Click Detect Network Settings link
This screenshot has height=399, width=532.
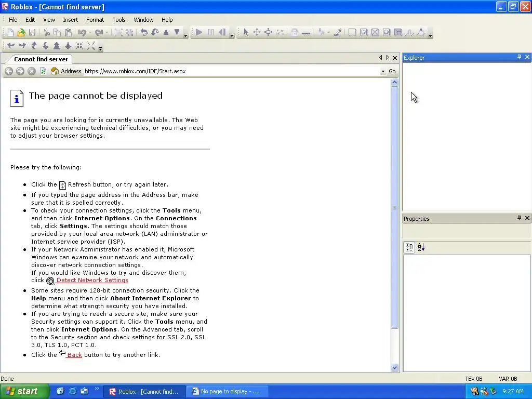click(x=92, y=280)
